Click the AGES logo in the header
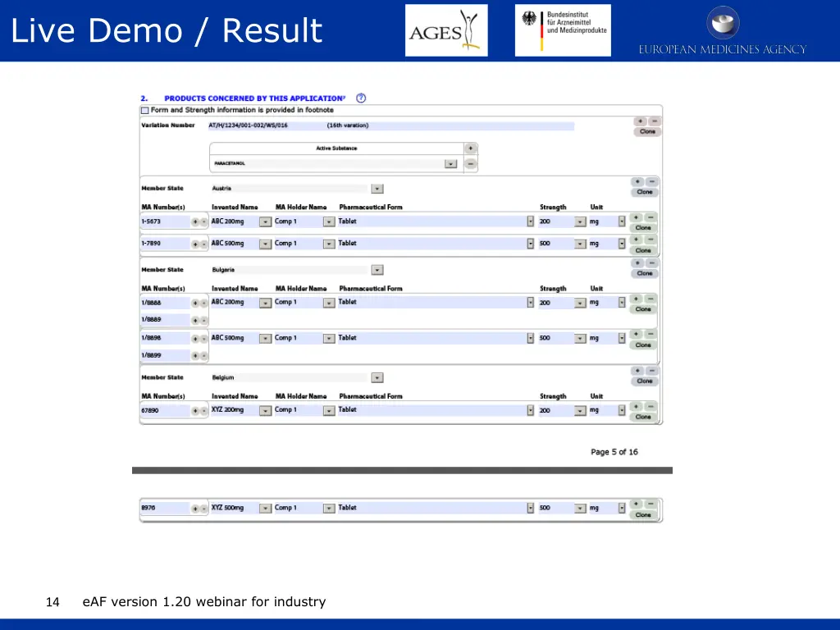The image size is (840, 630). pyautogui.click(x=445, y=30)
